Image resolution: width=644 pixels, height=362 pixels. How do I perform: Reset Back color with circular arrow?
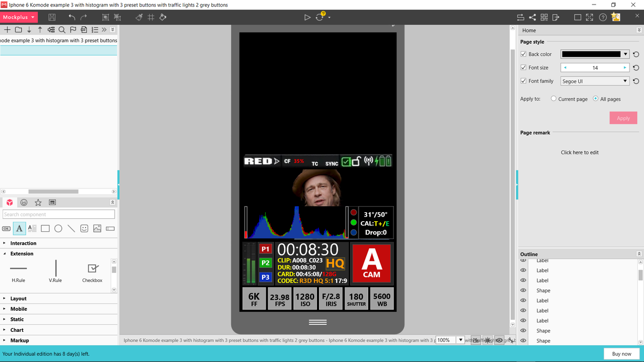(636, 54)
